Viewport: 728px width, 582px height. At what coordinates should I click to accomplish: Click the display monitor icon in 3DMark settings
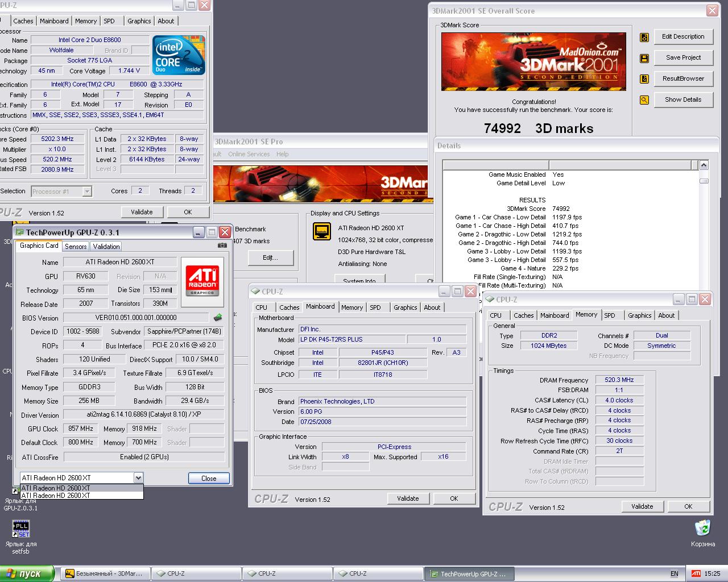coord(322,232)
